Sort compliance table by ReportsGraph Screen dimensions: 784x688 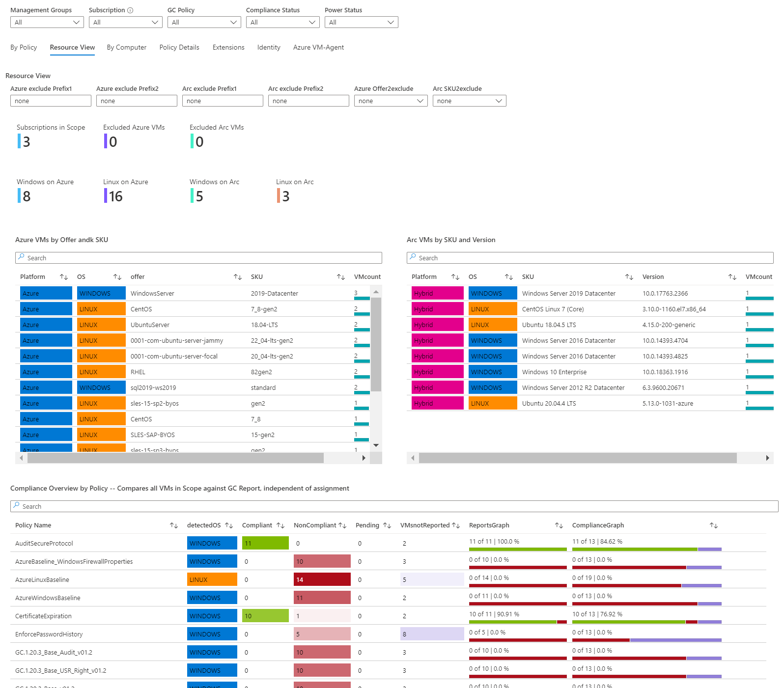tap(559, 525)
